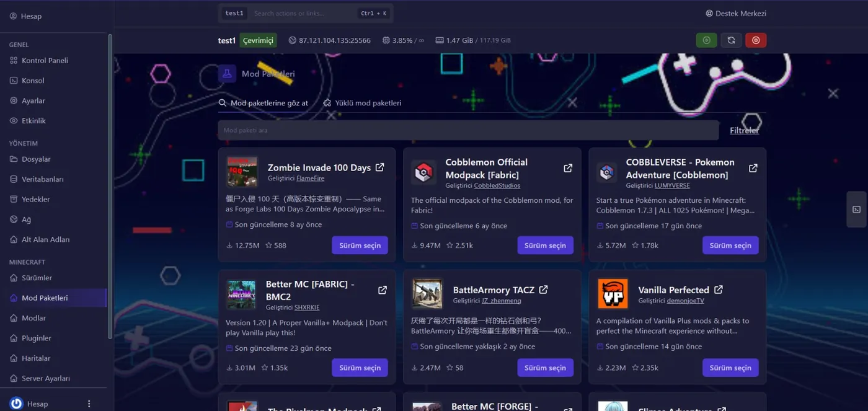Screen dimensions: 868x411
Task: Open the Filtreler filter options
Action: tap(744, 130)
